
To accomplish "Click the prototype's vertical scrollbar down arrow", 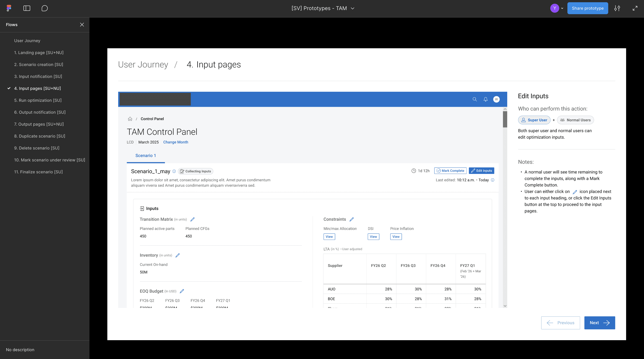I will point(505,306).
